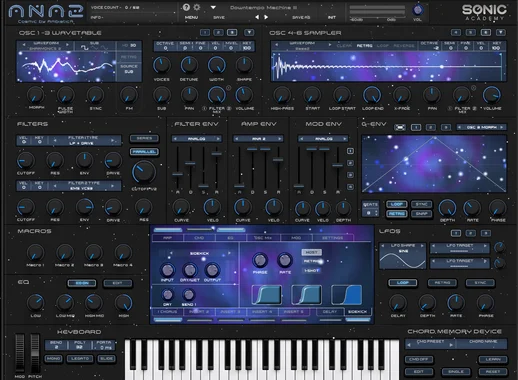518x380 pixels.
Task: Turn the MORPH knob in OSC 1-3
Action: click(35, 95)
